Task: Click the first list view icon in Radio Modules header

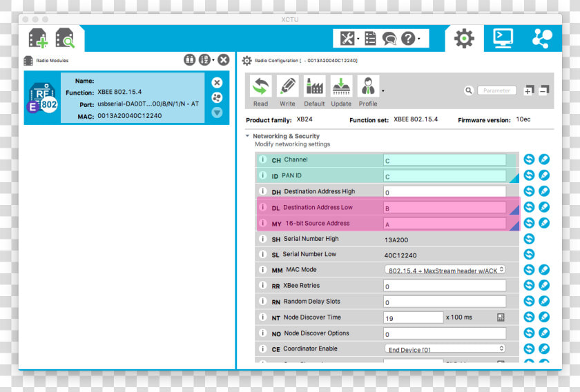Action: [189, 59]
